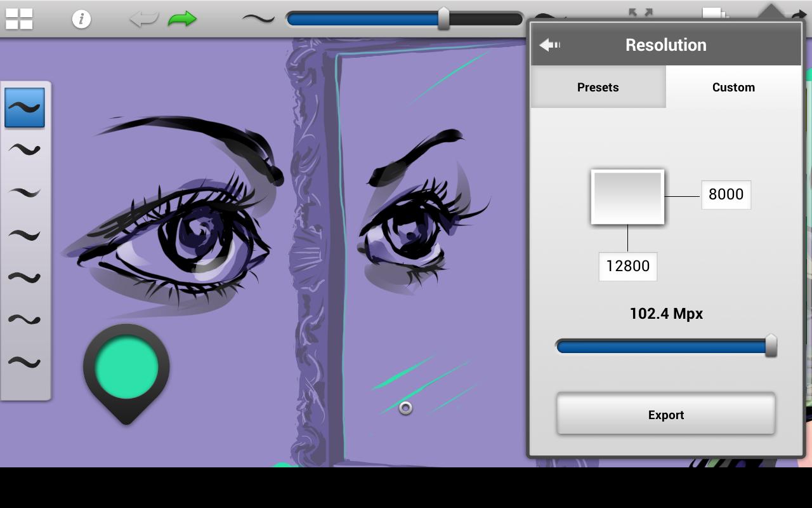Screen dimensions: 812x508
Task: Focus the 8000 dimension field
Action: (726, 194)
